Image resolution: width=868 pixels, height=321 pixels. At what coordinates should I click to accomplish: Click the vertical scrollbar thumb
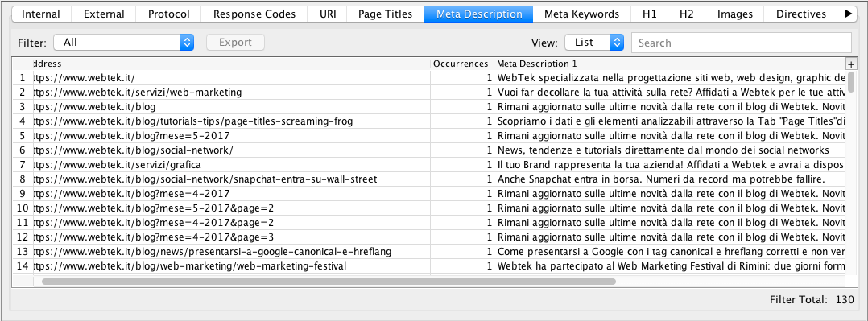click(x=851, y=82)
